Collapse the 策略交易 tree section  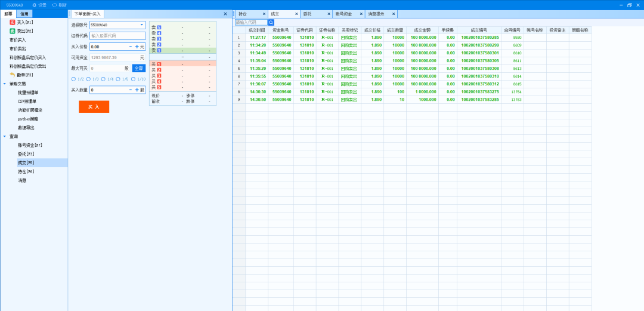(5, 84)
